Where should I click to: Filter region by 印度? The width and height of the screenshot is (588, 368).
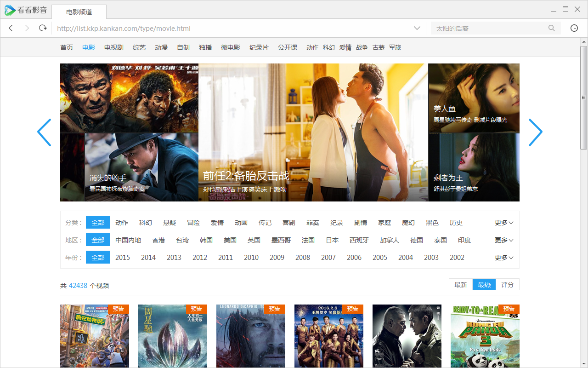pos(464,240)
